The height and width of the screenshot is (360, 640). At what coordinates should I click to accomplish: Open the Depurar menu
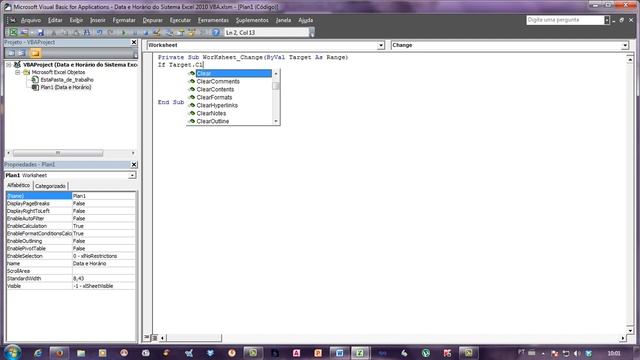tap(153, 20)
